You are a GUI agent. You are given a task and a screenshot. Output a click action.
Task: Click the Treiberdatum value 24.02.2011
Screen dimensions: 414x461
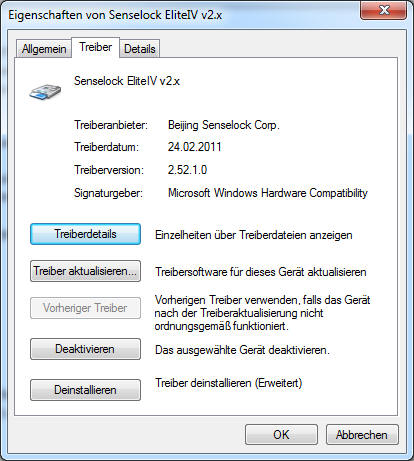pos(194,147)
